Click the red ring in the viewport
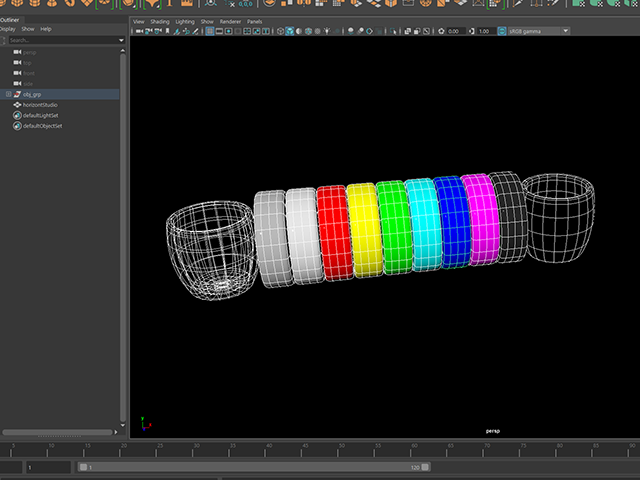 click(x=335, y=233)
